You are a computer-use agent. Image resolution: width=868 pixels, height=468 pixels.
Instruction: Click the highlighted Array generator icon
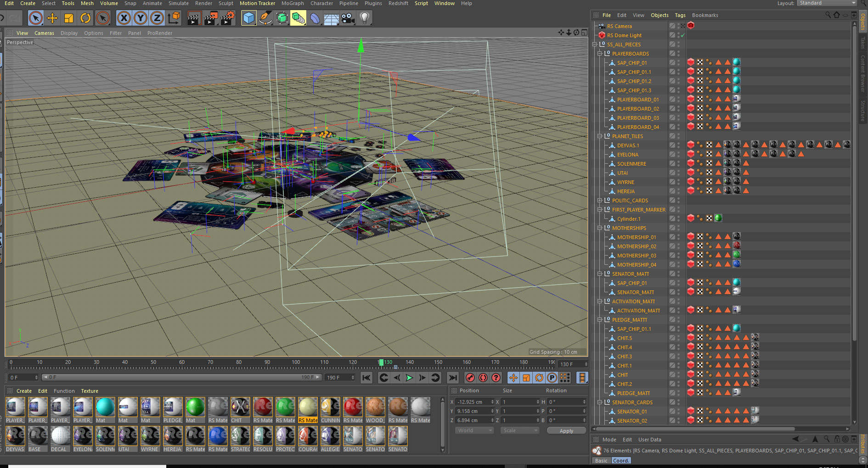pos(298,18)
